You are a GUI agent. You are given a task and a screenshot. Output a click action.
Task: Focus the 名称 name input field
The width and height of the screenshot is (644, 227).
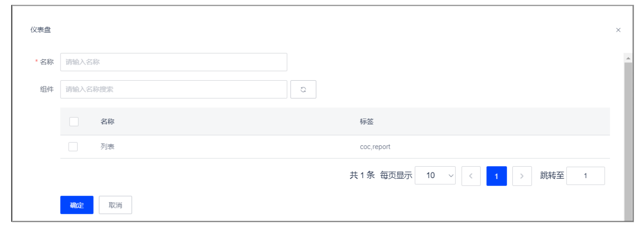(x=174, y=62)
